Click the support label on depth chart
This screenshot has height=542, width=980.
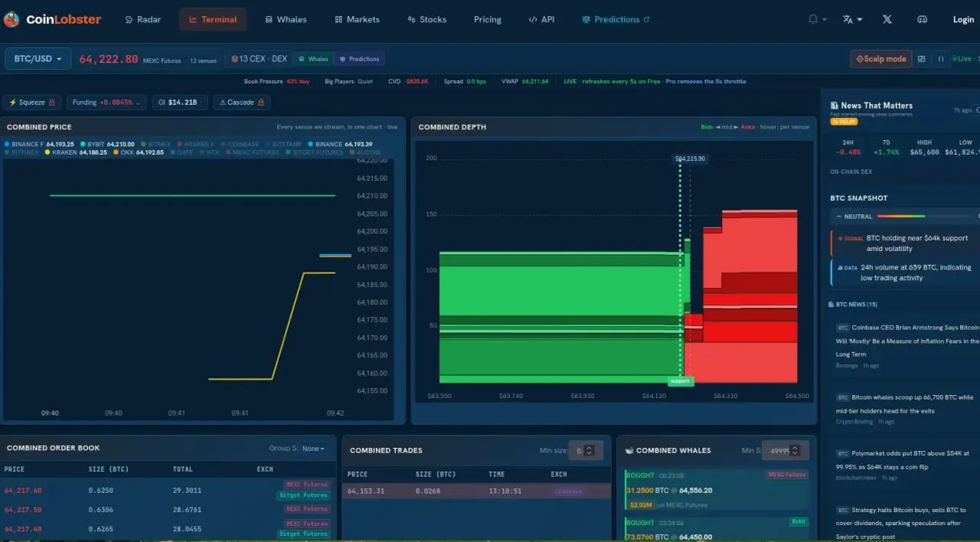point(679,380)
